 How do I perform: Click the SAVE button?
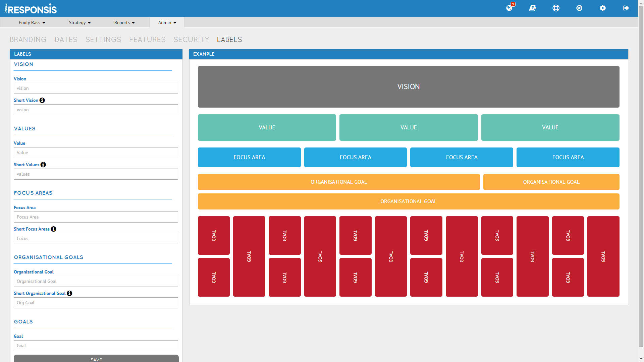pos(96,360)
